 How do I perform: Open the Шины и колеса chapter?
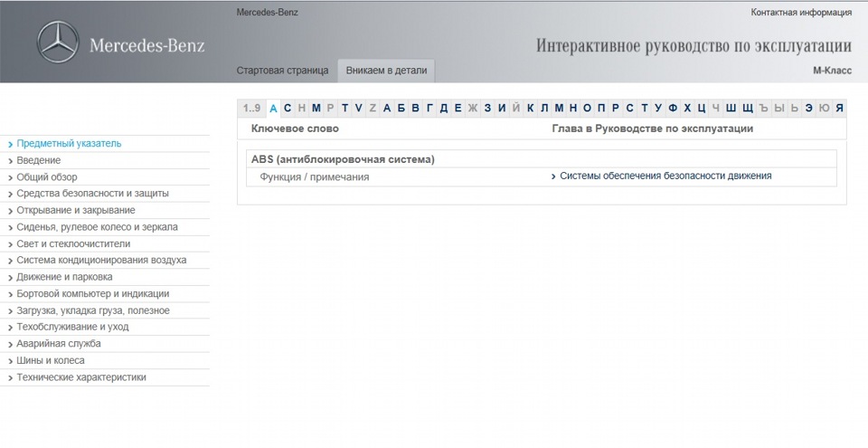51,360
